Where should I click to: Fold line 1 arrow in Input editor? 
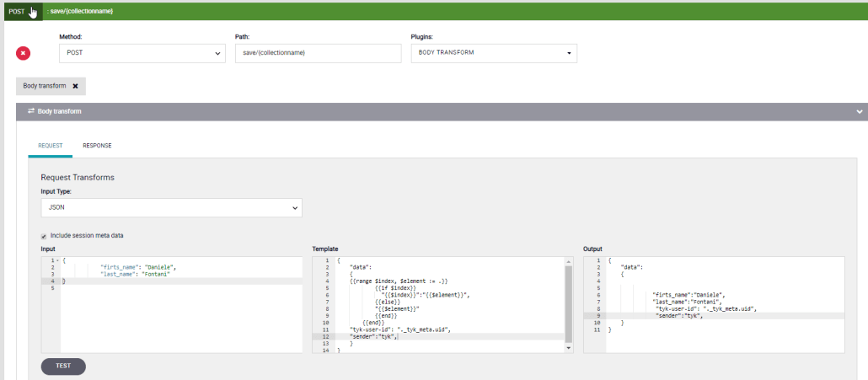click(58, 261)
